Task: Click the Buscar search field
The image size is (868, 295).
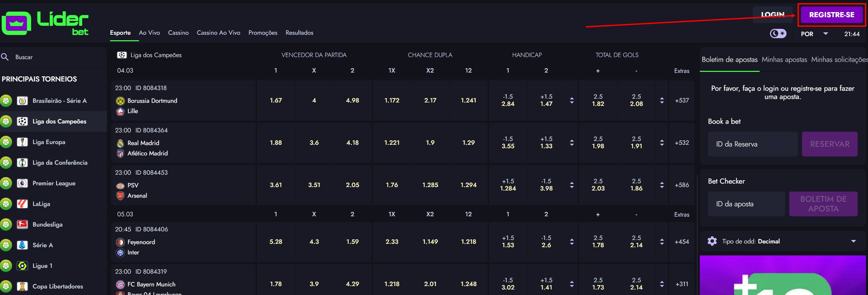Action: click(x=53, y=57)
